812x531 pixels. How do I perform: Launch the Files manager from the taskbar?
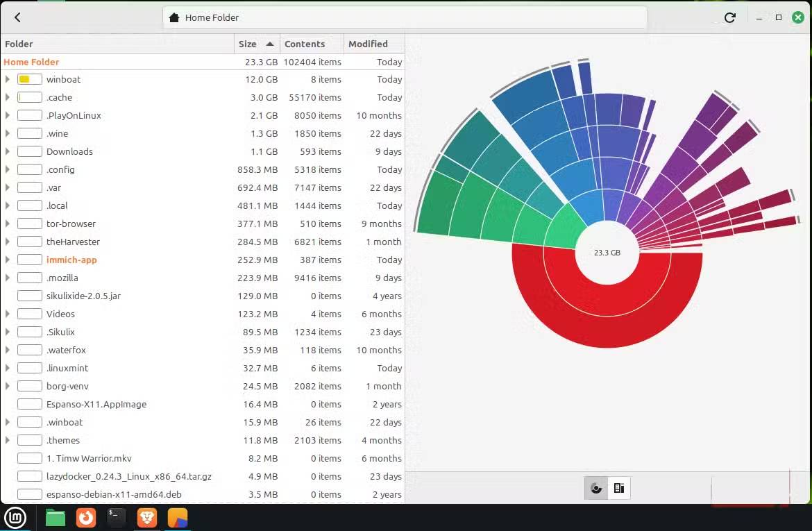click(x=56, y=517)
